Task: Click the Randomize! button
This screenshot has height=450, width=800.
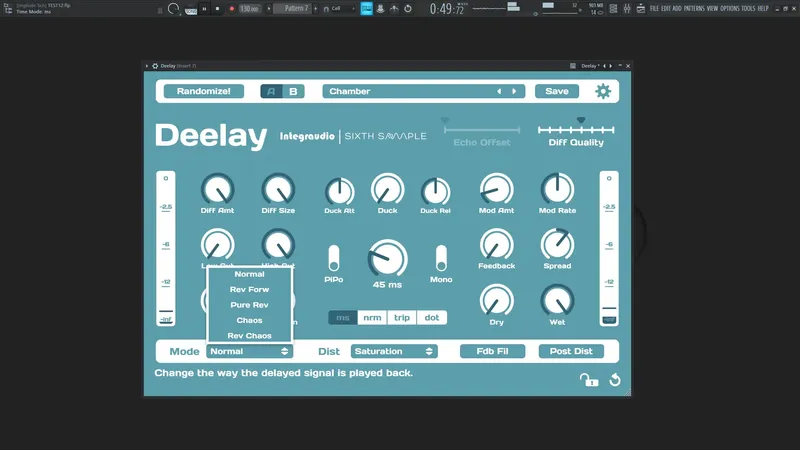Action: coord(204,91)
